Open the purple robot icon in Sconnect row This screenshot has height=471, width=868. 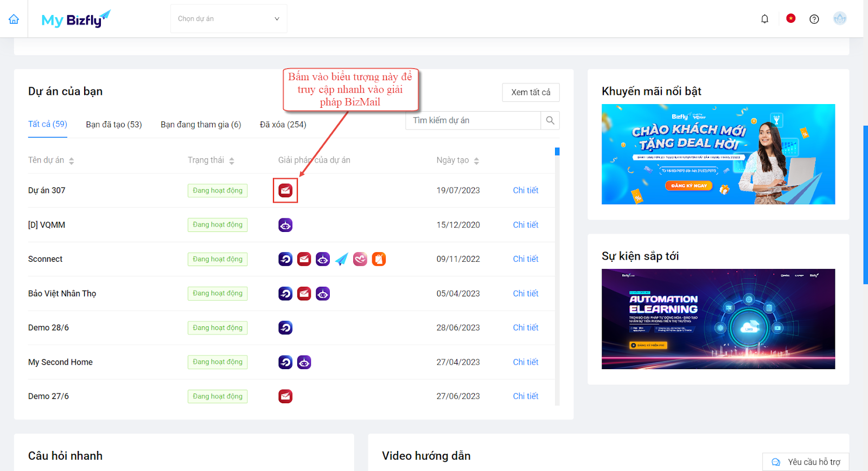pos(323,259)
